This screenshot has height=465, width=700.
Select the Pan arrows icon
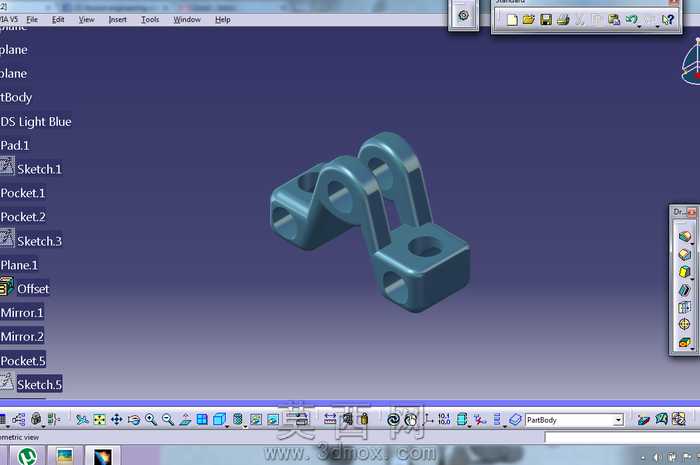point(117,419)
